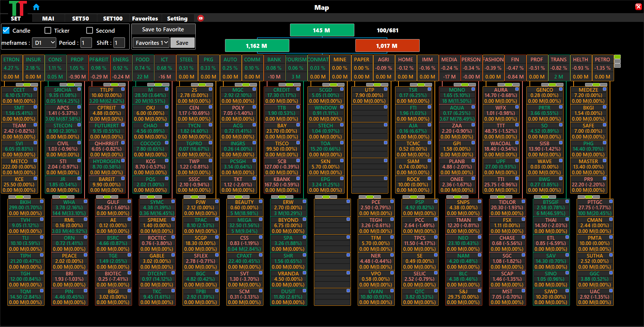Click left gray segment above TTLPF column
644x327 pixels.
(107, 85)
